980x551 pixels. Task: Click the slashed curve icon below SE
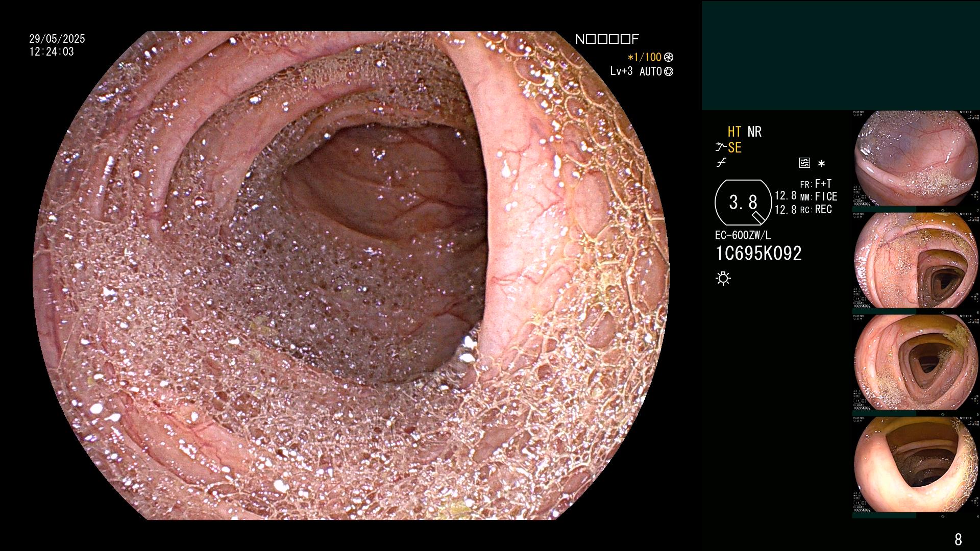pyautogui.click(x=721, y=163)
